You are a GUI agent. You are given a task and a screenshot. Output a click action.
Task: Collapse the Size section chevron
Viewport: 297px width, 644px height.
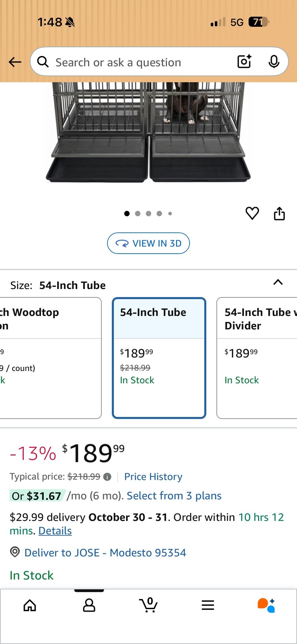[278, 282]
